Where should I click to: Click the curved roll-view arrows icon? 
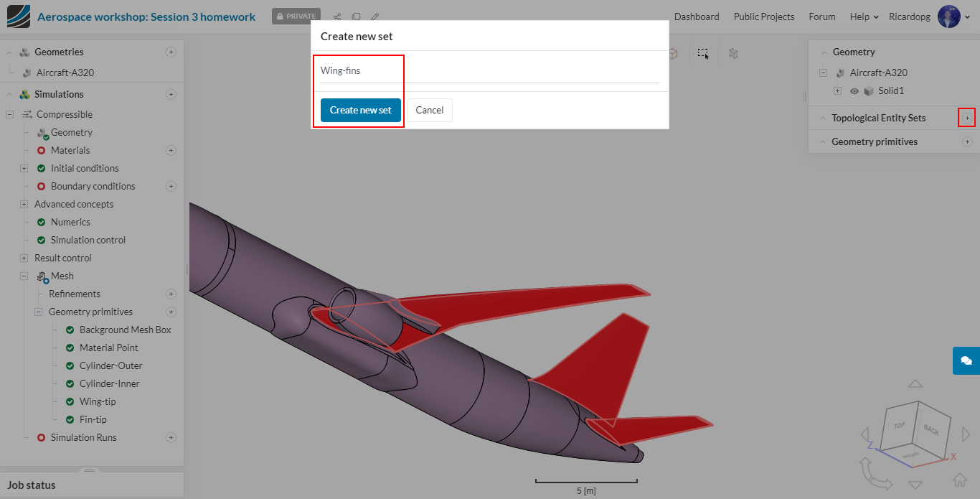875,474
